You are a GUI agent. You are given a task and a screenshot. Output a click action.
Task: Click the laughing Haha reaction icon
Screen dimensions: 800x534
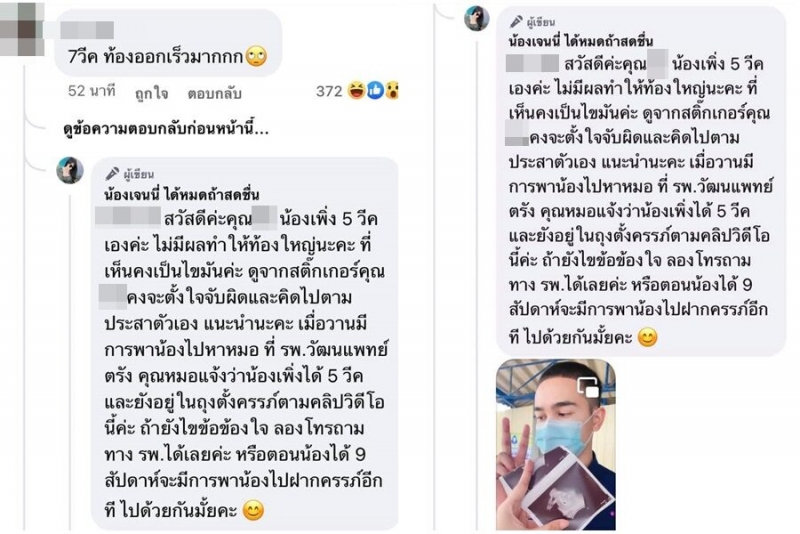tap(357, 91)
